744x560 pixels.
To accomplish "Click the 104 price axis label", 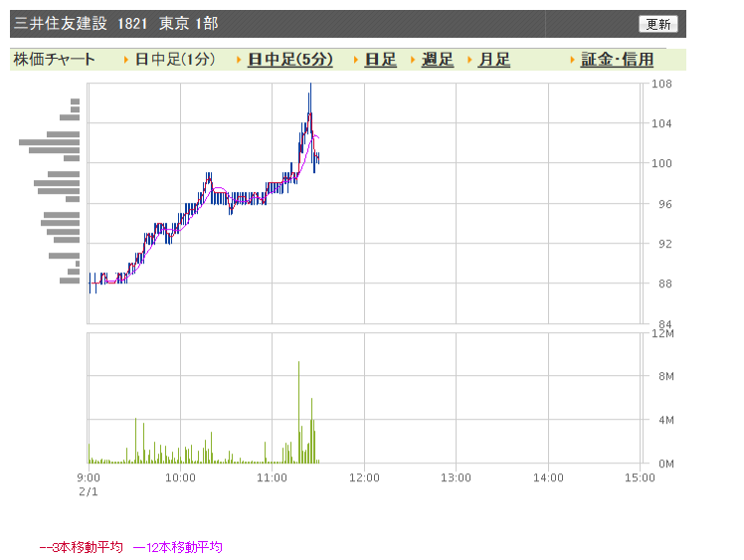I will click(661, 124).
